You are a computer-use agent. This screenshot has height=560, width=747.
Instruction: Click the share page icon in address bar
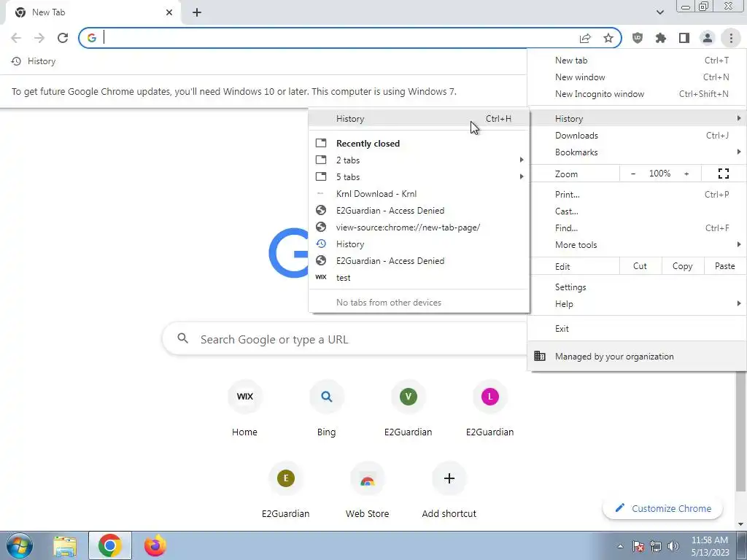585,38
